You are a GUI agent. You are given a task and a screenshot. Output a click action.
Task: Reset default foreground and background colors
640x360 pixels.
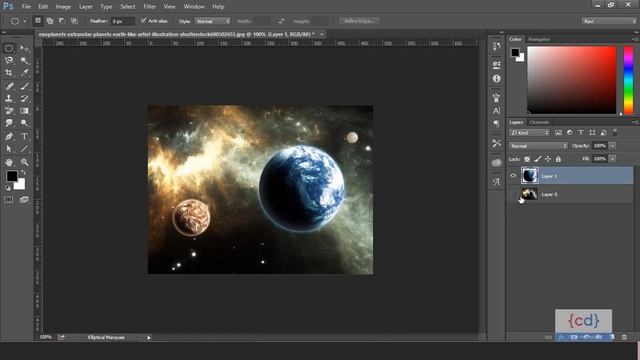coord(8,188)
